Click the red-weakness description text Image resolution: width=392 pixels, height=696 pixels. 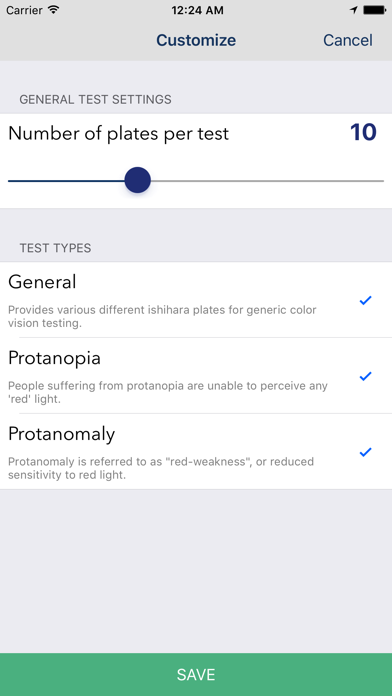161,468
